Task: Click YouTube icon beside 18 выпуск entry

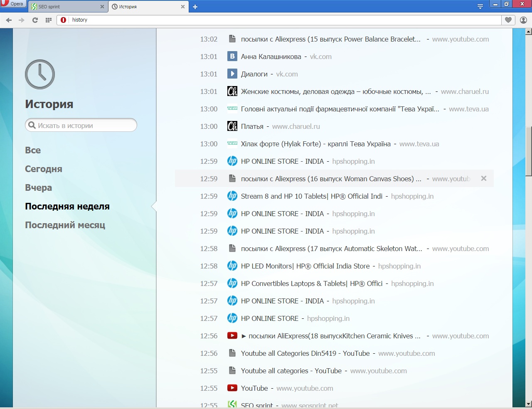Action: click(x=232, y=336)
